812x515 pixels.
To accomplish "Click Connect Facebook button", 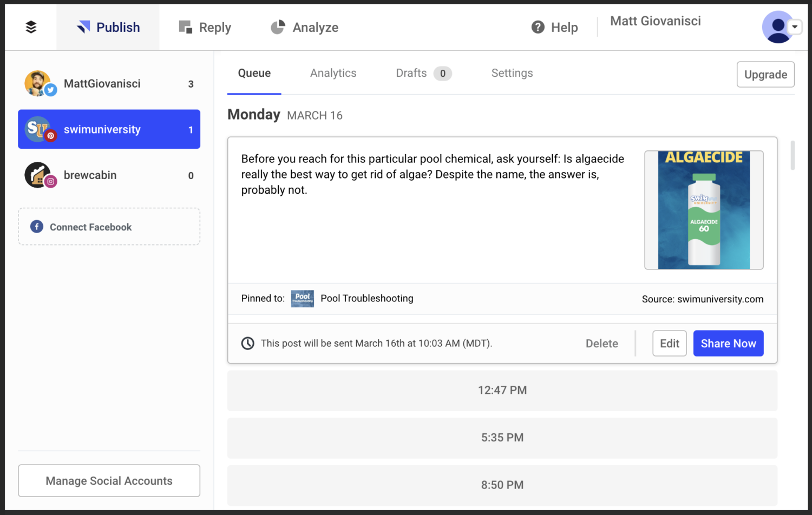I will click(109, 227).
